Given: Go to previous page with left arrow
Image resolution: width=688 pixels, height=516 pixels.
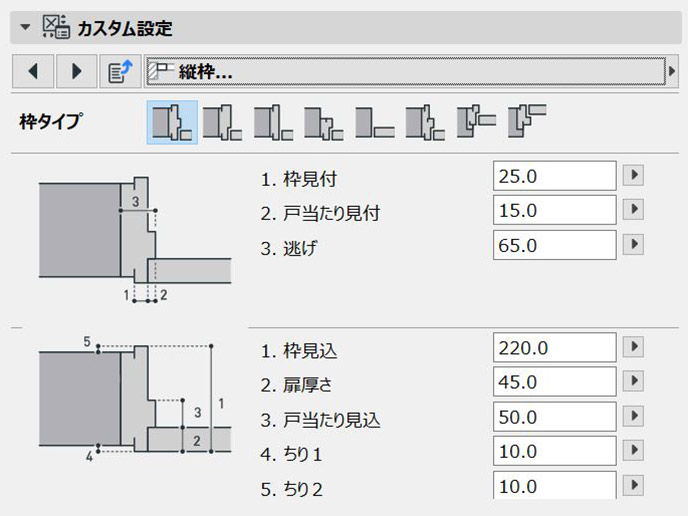Looking at the screenshot, I should pyautogui.click(x=33, y=71).
